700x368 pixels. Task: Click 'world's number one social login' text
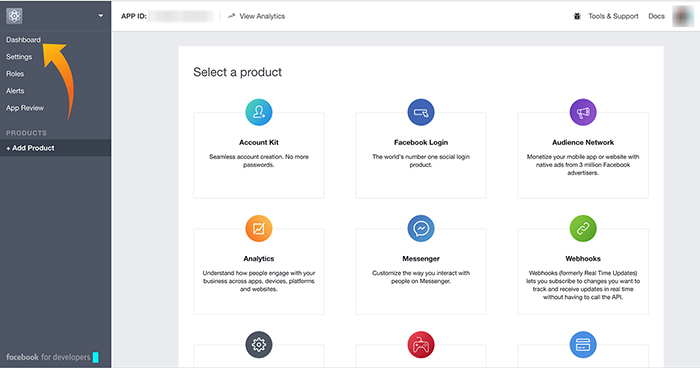click(x=421, y=161)
